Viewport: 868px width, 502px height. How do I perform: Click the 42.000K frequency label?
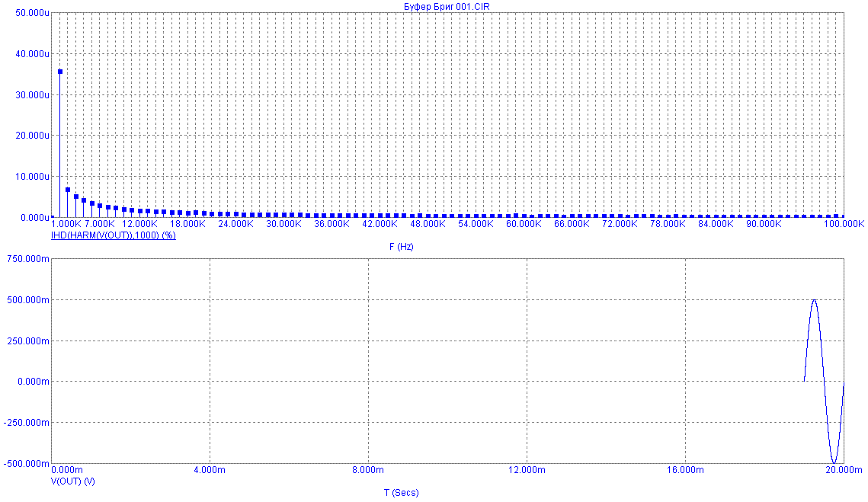click(x=380, y=224)
